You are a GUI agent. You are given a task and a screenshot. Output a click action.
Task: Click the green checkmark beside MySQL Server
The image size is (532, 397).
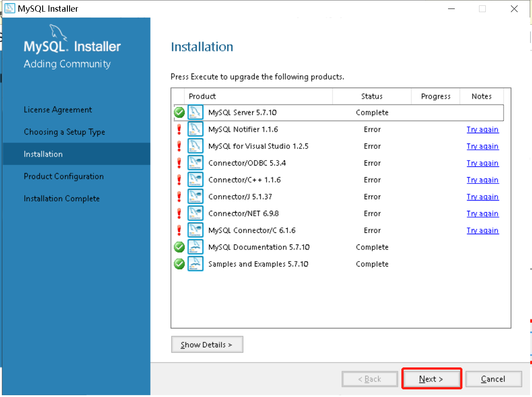coord(179,113)
